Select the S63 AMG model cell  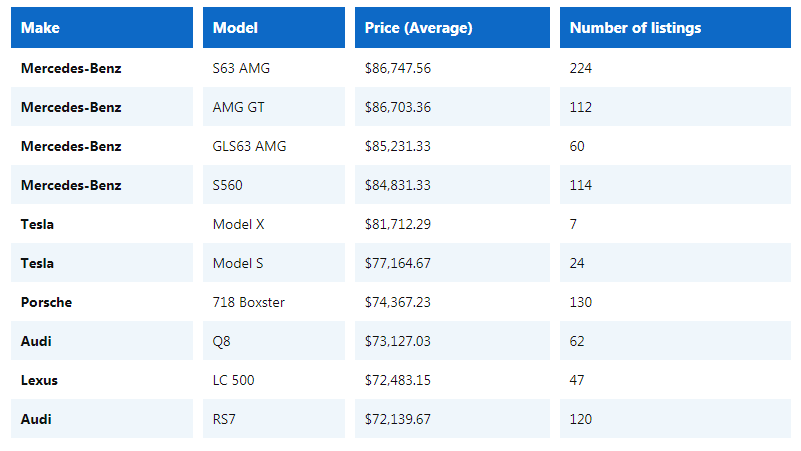click(x=274, y=68)
